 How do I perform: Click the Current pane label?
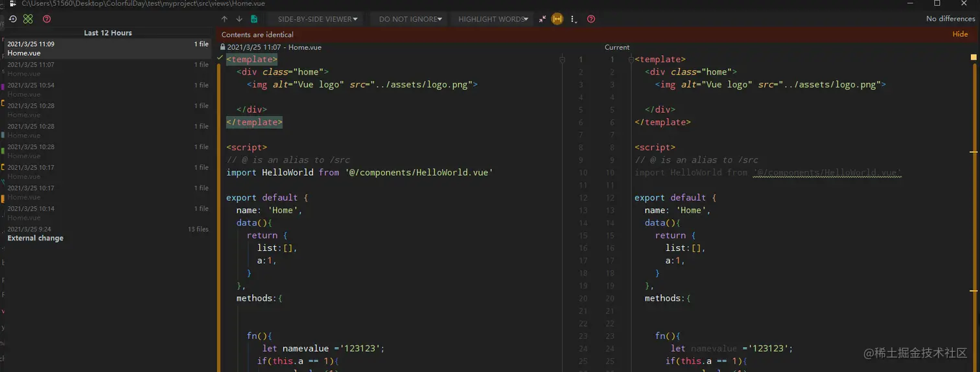pyautogui.click(x=617, y=47)
